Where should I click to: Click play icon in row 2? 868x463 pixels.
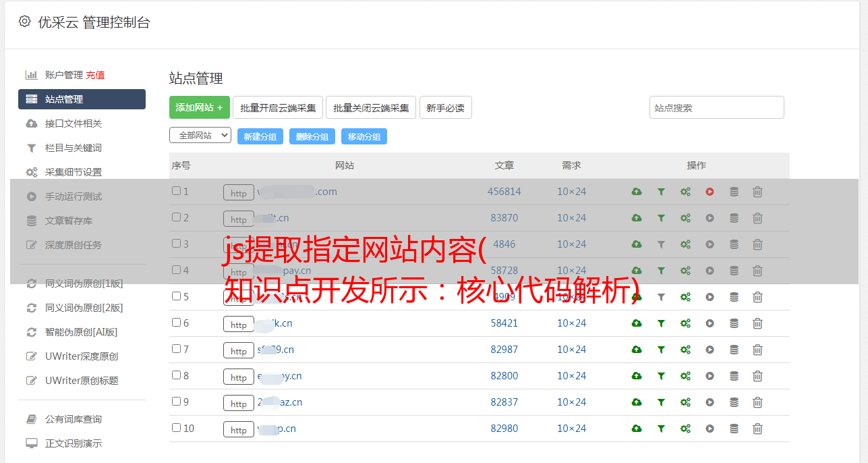[x=710, y=218]
